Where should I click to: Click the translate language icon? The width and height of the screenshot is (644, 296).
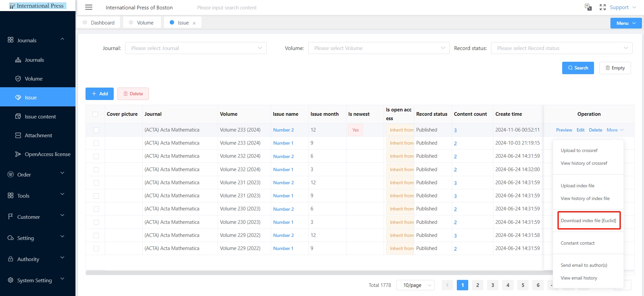coord(588,7)
